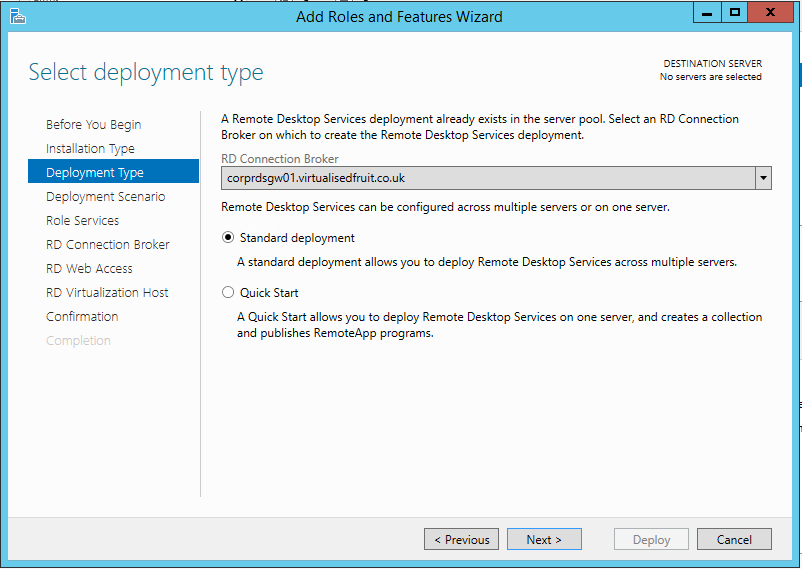
Task: Choose the Quick Start radio option
Action: (x=228, y=293)
